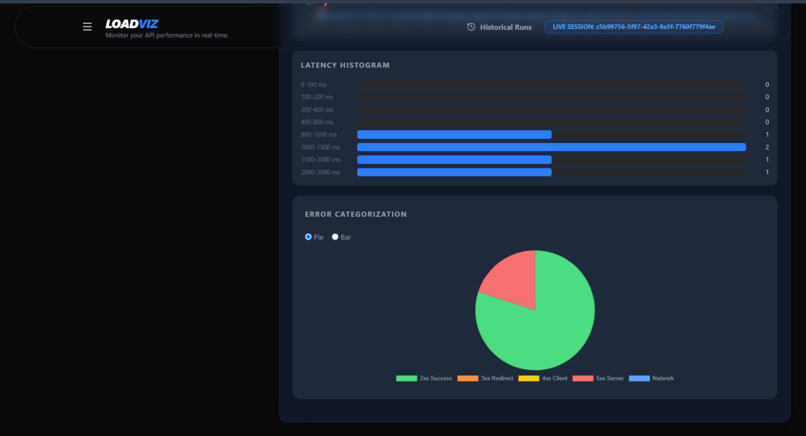Image resolution: width=806 pixels, height=436 pixels.
Task: Toggle the 2xx Success legend swatch
Action: tap(406, 378)
